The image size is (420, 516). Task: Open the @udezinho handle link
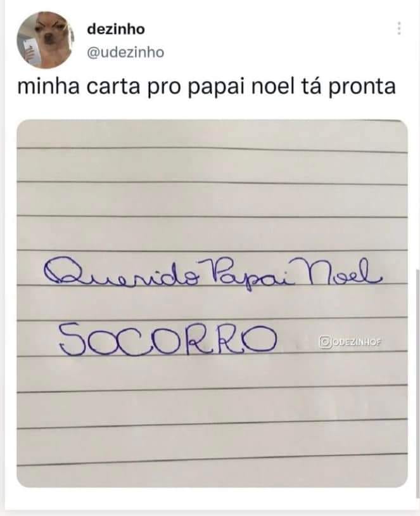125,53
